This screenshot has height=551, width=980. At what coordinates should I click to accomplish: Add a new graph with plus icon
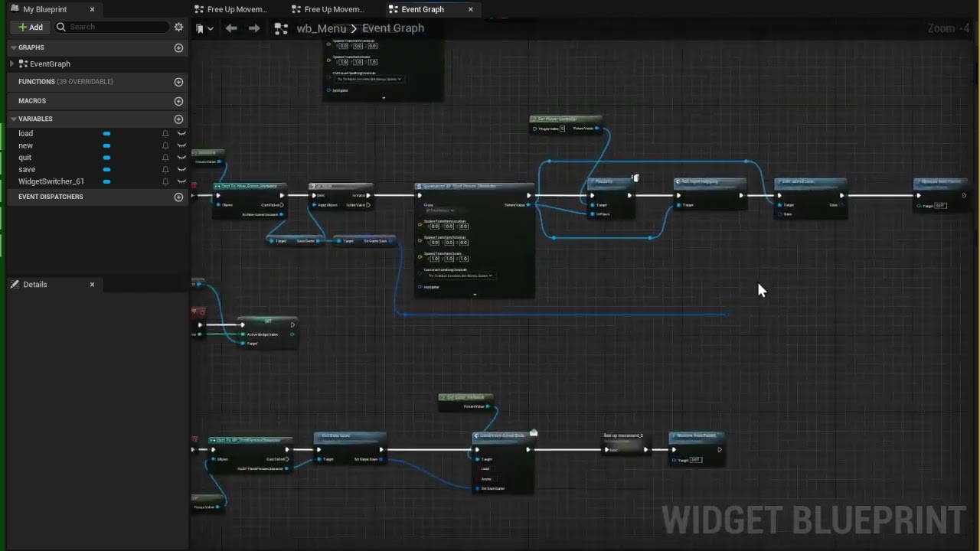click(178, 47)
